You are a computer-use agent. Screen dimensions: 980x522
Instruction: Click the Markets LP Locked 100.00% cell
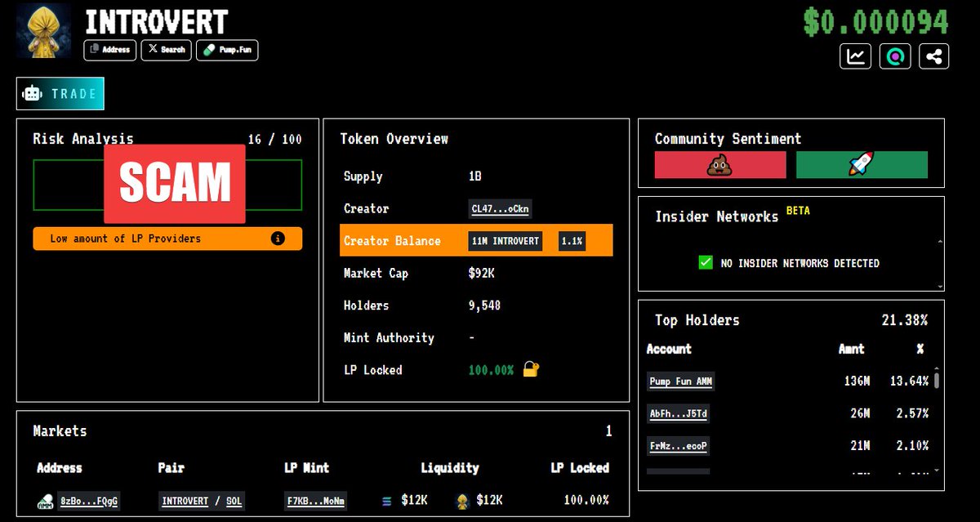585,500
